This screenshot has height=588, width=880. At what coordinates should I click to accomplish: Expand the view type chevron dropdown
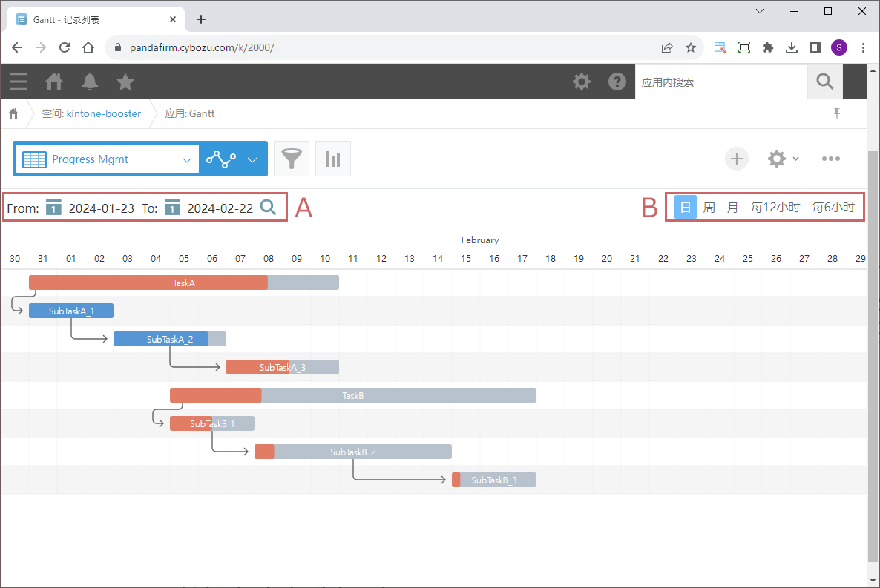[252, 159]
